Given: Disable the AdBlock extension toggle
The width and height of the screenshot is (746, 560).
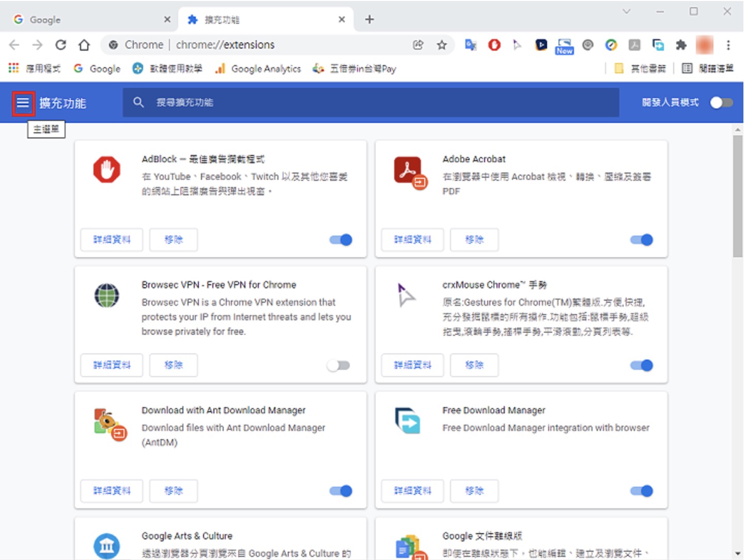Looking at the screenshot, I should (341, 240).
